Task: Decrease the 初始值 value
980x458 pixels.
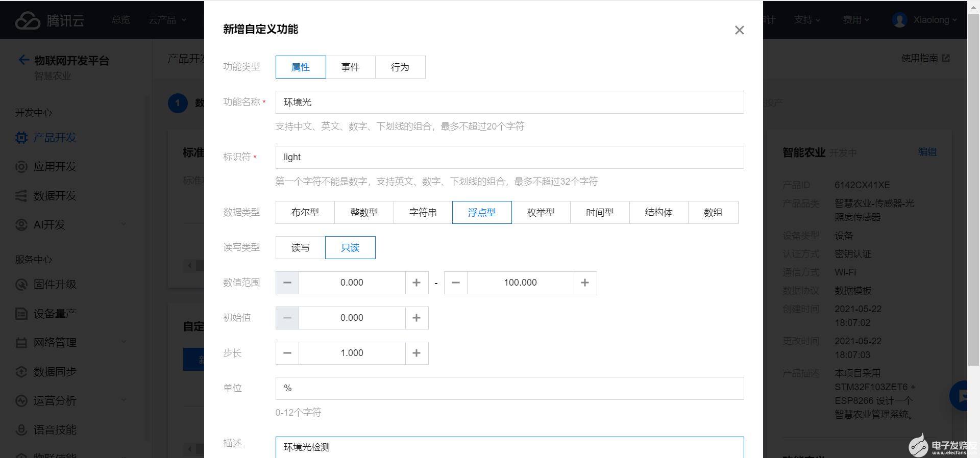Action: pyautogui.click(x=287, y=318)
